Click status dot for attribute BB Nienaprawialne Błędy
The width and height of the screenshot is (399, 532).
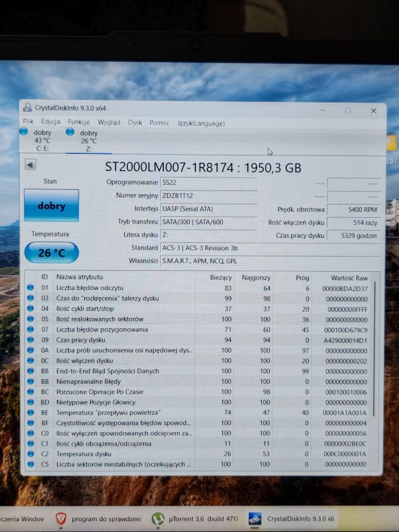click(x=30, y=381)
